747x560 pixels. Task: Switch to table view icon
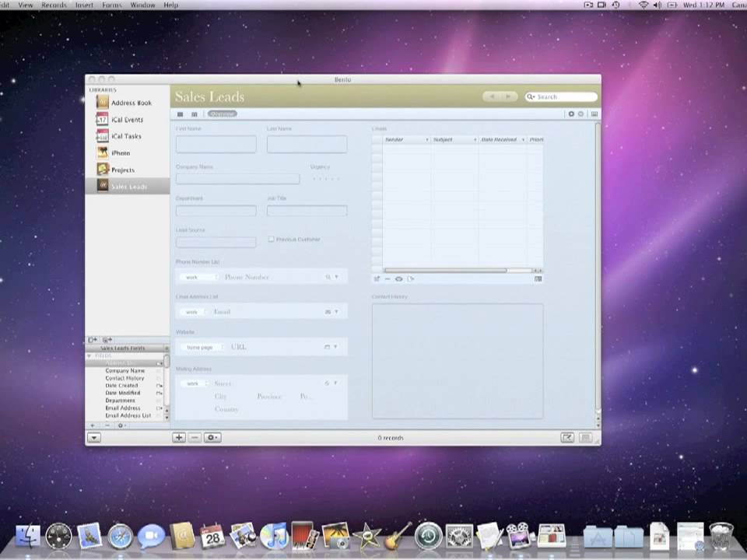pyautogui.click(x=195, y=114)
